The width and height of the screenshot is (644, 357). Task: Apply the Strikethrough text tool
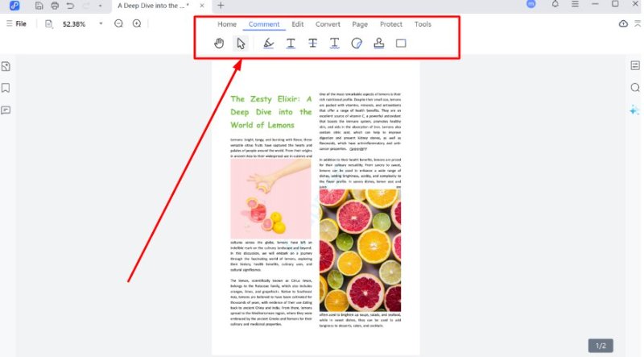pyautogui.click(x=312, y=44)
